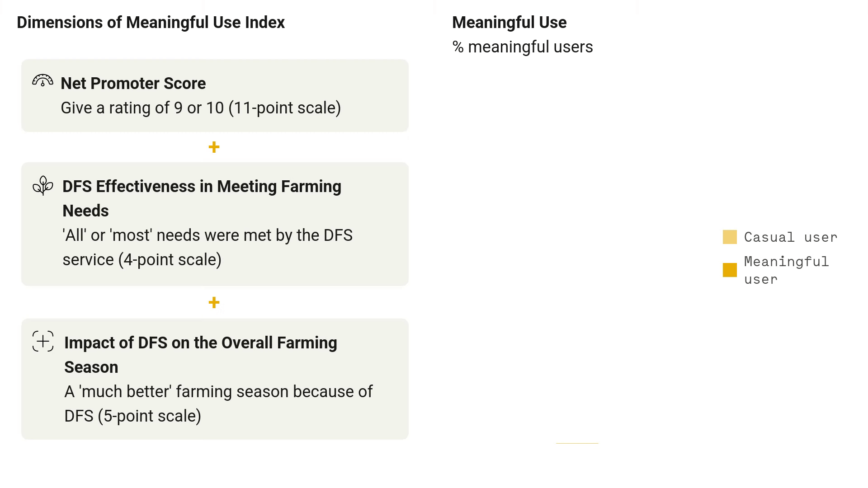Image resolution: width=868 pixels, height=488 pixels.
Task: Click the gauge icon beside Net Promoter Score
Action: 42,80
